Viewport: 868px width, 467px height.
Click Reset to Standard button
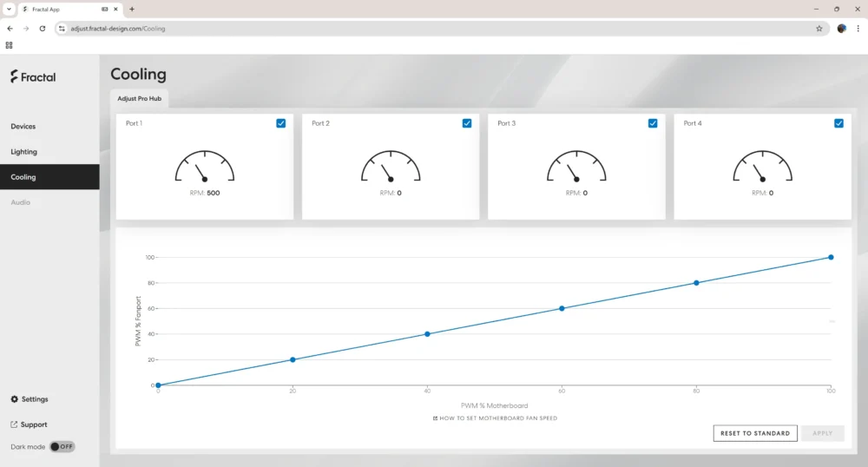coord(755,433)
